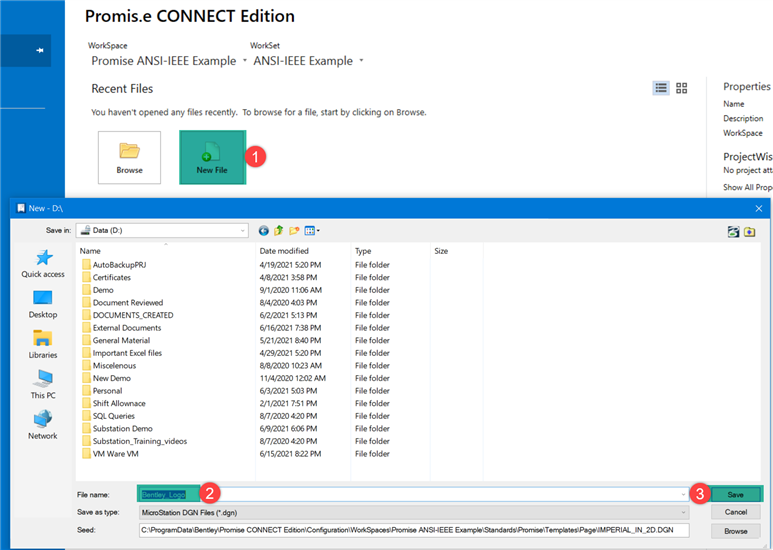Click Show All Properties link

tap(747, 187)
